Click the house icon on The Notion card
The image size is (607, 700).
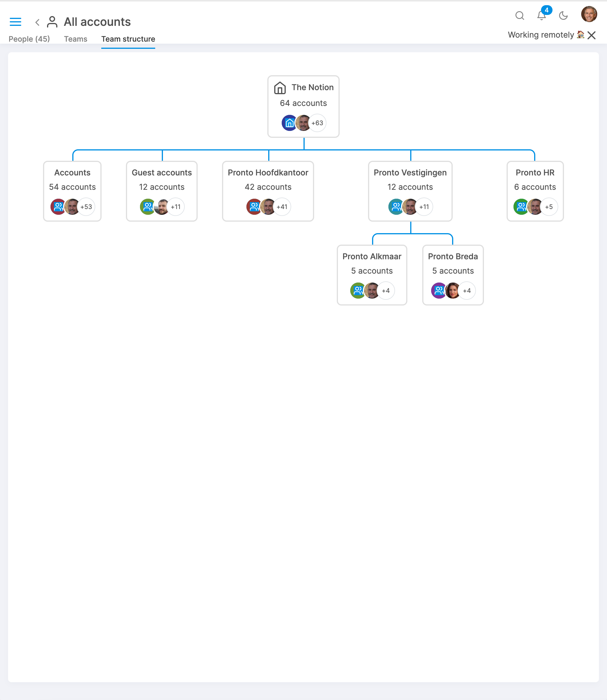tap(280, 88)
